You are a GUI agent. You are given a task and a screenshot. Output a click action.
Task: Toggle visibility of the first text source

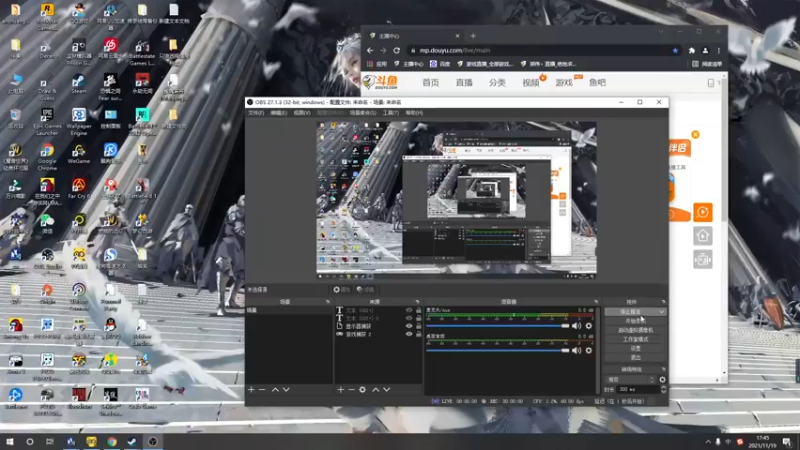(x=409, y=310)
